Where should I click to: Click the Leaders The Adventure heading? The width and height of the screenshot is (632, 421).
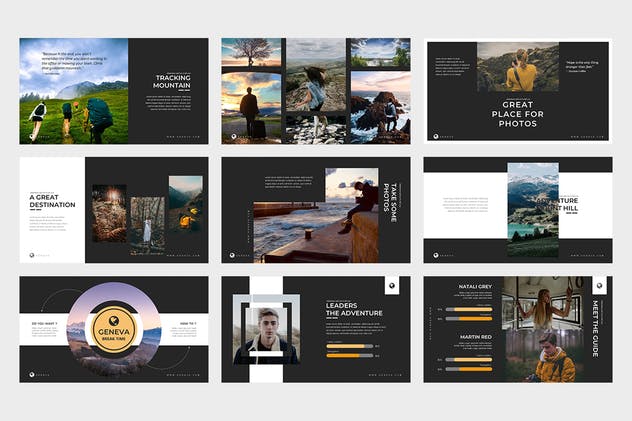coord(354,309)
